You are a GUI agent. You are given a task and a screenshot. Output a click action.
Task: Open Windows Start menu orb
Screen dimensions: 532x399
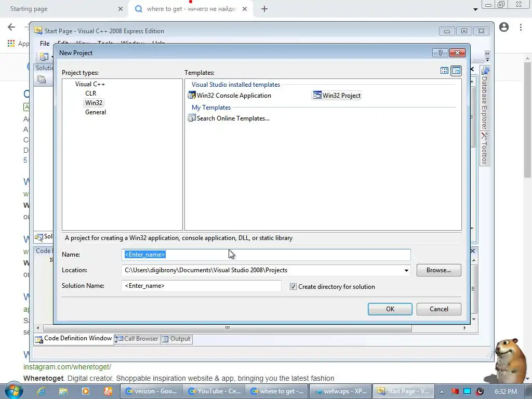click(x=13, y=391)
